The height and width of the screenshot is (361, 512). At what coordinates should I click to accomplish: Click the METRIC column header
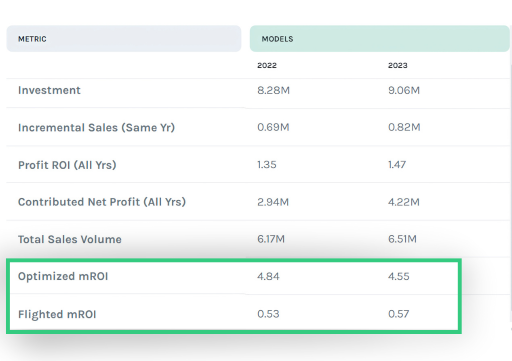124,39
